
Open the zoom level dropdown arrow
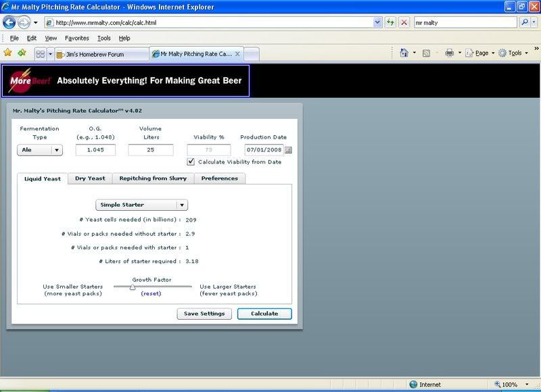[527, 385]
